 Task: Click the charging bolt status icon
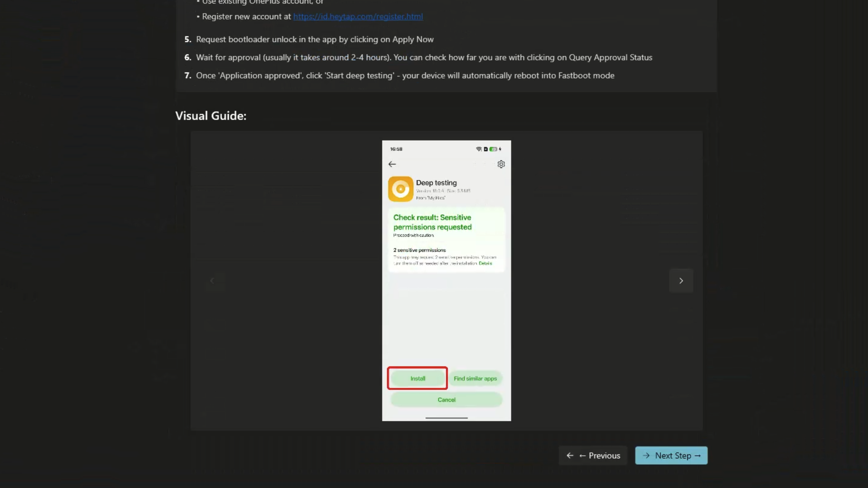(500, 149)
